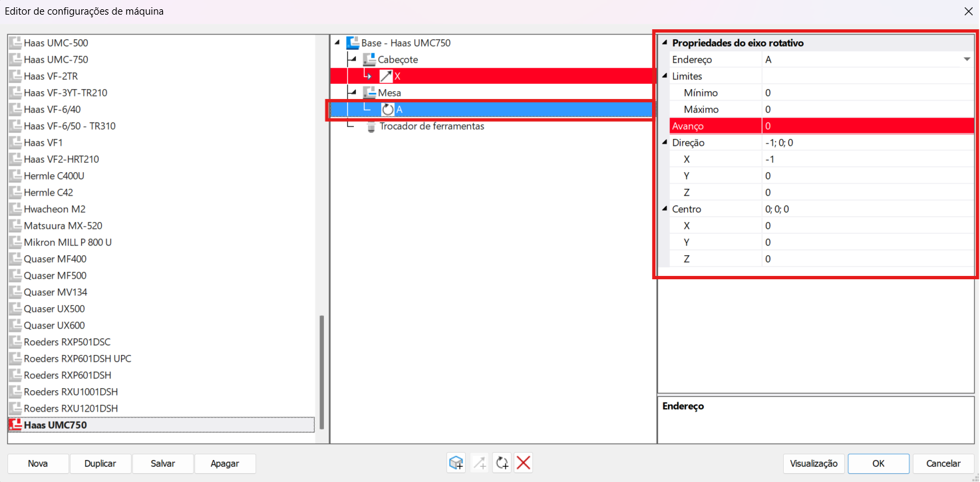Click the icon beside Roeders RXU1201DSH
This screenshot has height=482, width=980.
tap(15, 409)
